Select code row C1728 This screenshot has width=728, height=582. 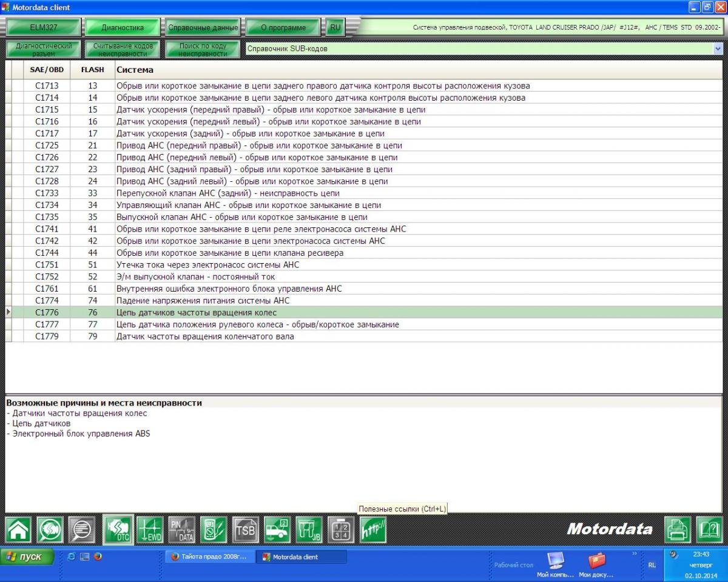[x=364, y=181]
